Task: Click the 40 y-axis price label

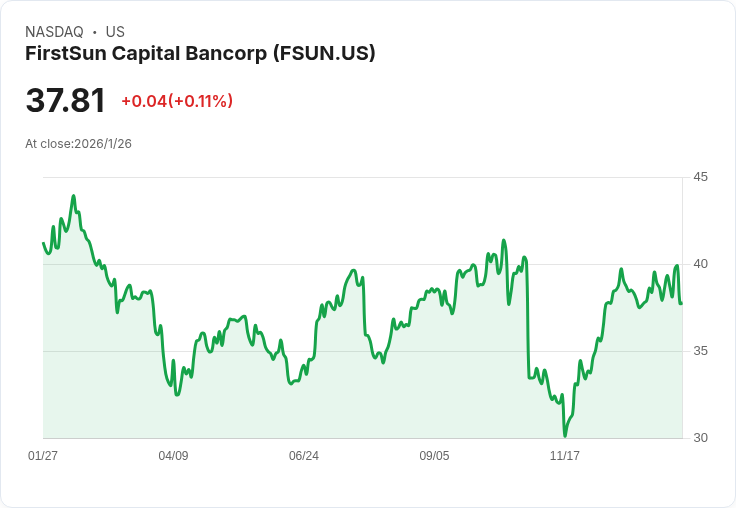Action: (x=700, y=264)
